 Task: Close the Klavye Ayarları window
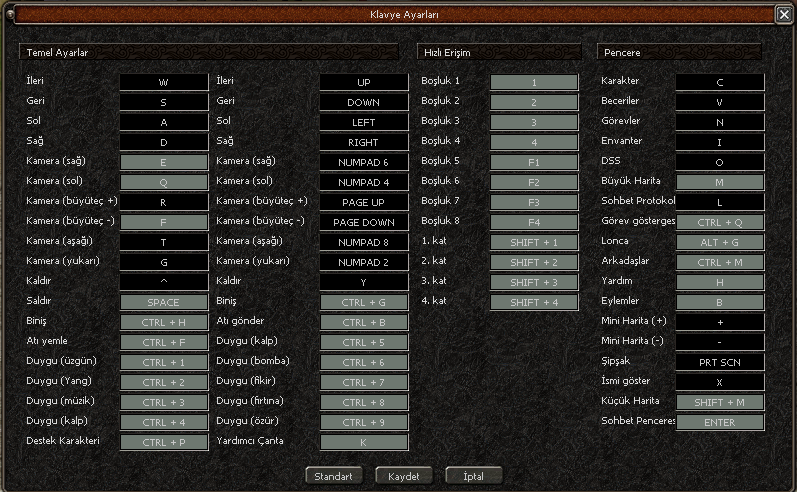(x=784, y=14)
